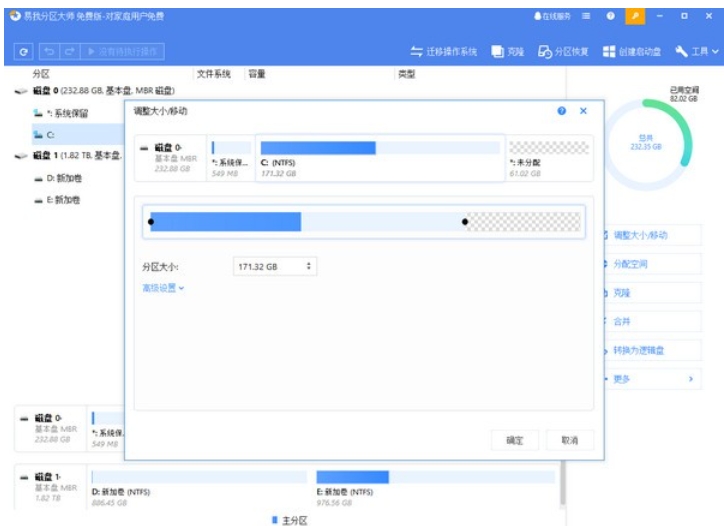
Task: Expand the Tools (工具) dropdown
Action: 697,52
